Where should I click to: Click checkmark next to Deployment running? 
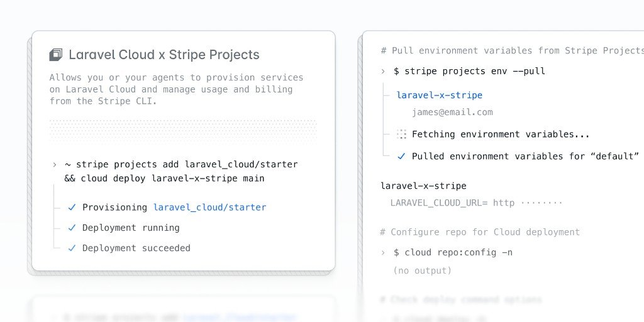[x=72, y=228]
